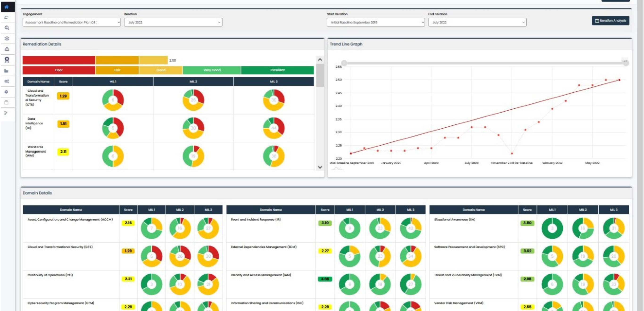Click the Excellent rating color band
Viewport: 644px width, 311px height.
(x=277, y=70)
